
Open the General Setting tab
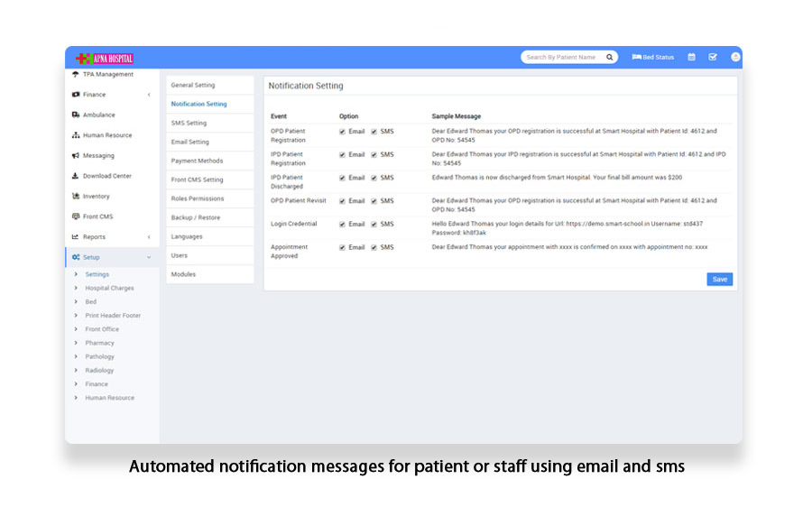pyautogui.click(x=210, y=85)
